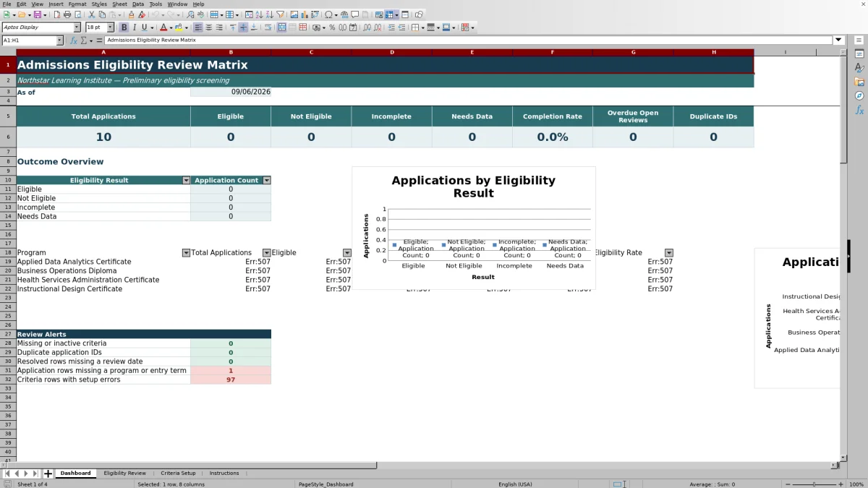The image size is (868, 488).
Task: Click the zoom slider in status bar
Action: [814, 484]
